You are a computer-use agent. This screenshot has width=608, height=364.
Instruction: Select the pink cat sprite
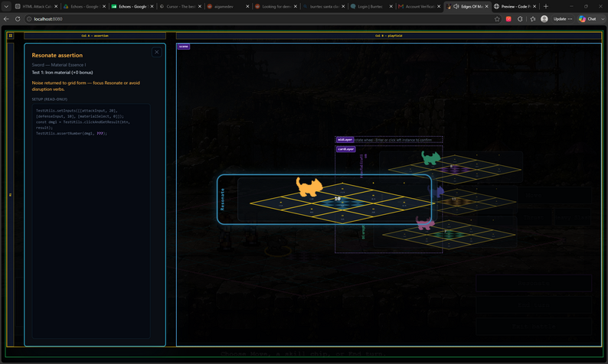point(424,223)
